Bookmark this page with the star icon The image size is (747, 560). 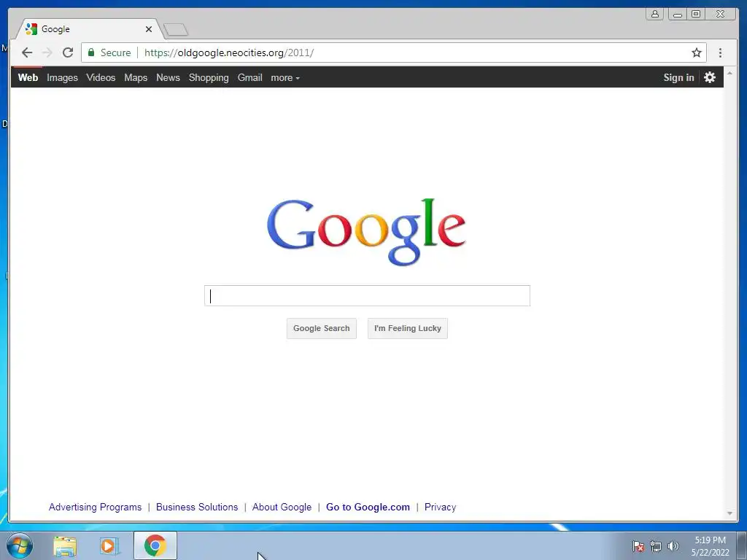tap(697, 52)
